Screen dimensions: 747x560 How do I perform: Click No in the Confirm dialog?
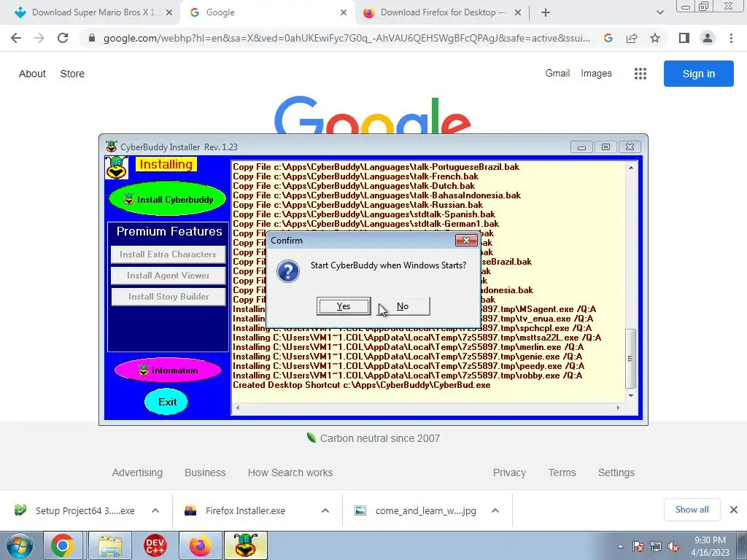pyautogui.click(x=403, y=306)
